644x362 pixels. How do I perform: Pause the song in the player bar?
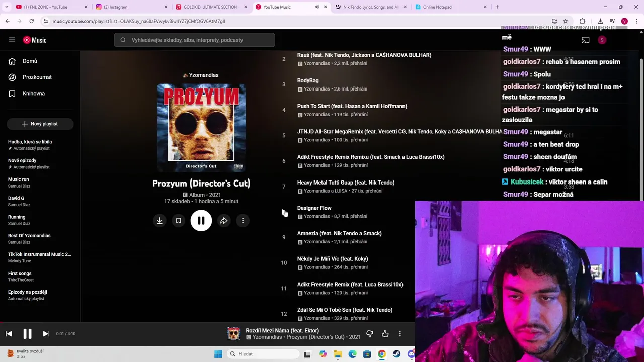[x=27, y=334]
